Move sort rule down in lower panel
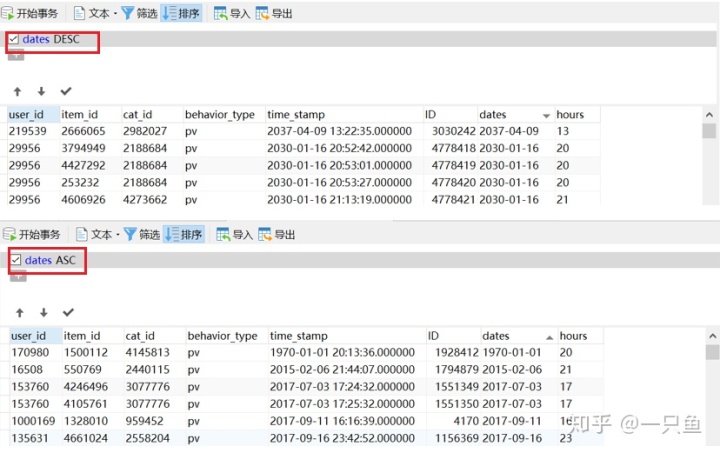 tap(44, 313)
